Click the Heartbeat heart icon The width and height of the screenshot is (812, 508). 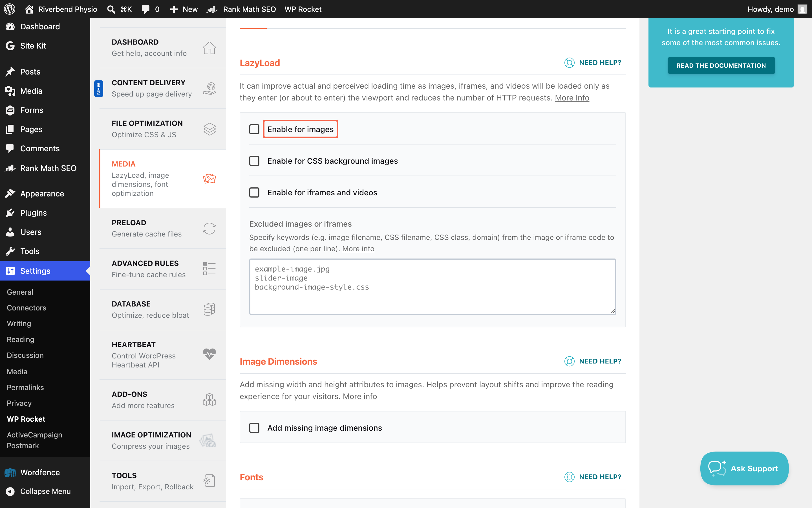coord(209,354)
